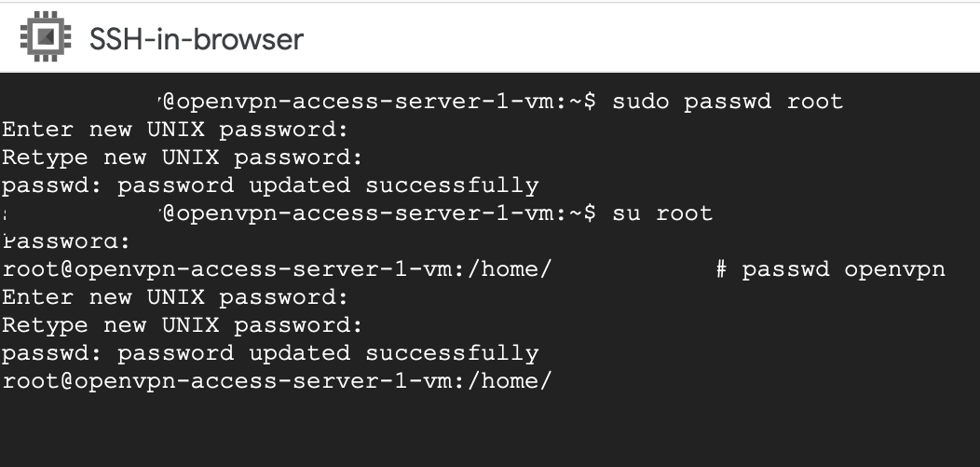Click the final root@openvpn prompt line
This screenshot has height=467, width=980.
(x=277, y=380)
